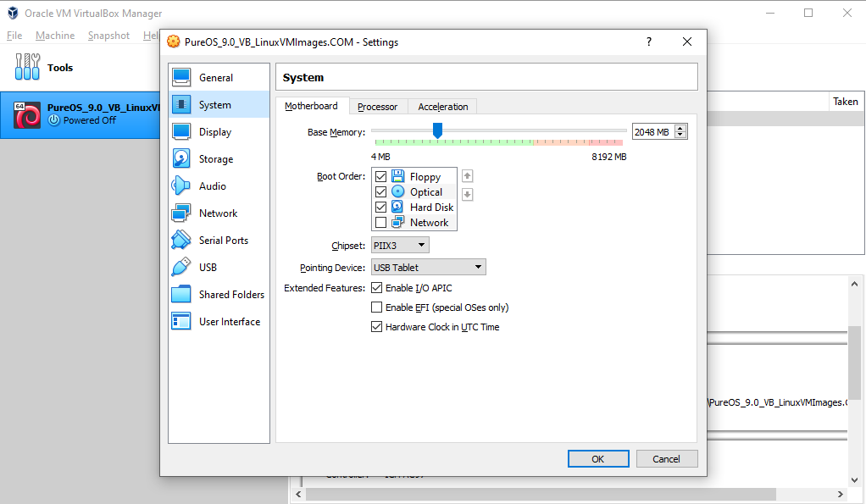Click the Optical disc icon in boot order
Viewport: 866px width, 504px height.
(397, 191)
